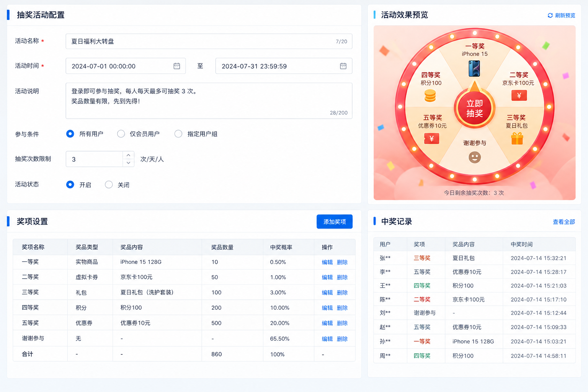Click 张** winner record row
Viewport: 588px width, 392px height.
pos(474,258)
